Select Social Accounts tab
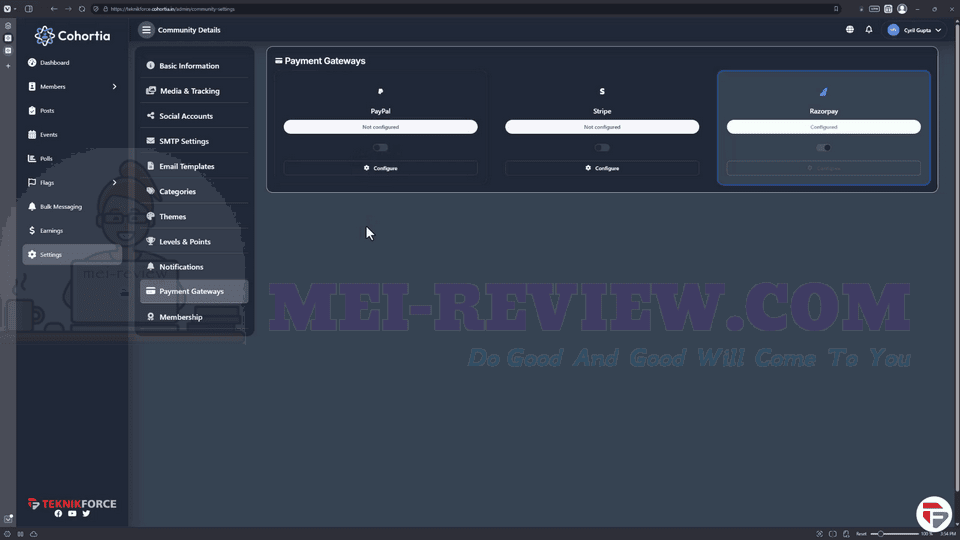Viewport: 960px width, 540px height. click(194, 116)
